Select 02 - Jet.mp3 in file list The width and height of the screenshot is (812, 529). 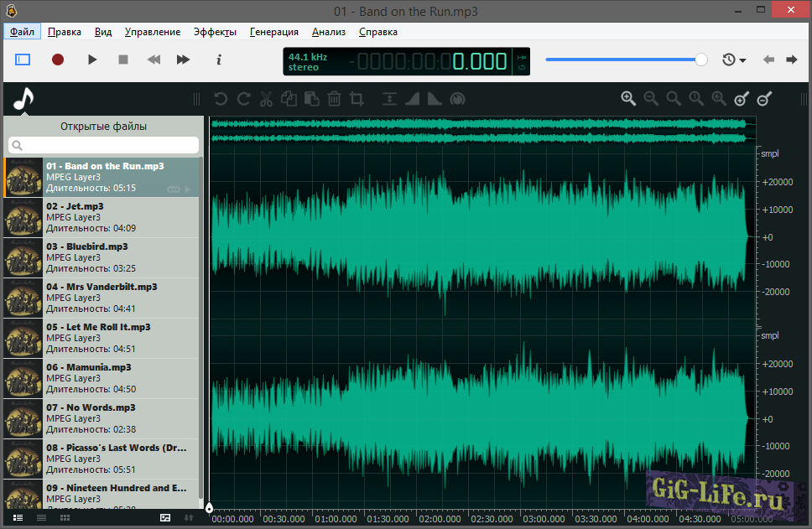coord(102,217)
